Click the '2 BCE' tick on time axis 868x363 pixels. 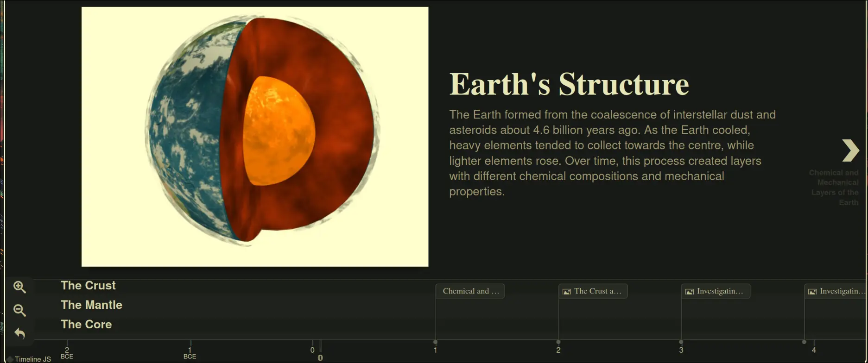[x=67, y=352]
